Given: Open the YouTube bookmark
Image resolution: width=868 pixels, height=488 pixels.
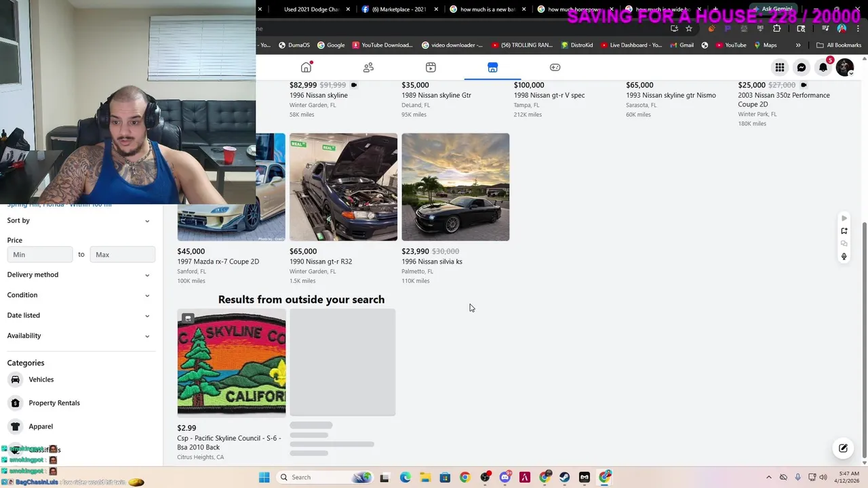Looking at the screenshot, I should (x=730, y=45).
